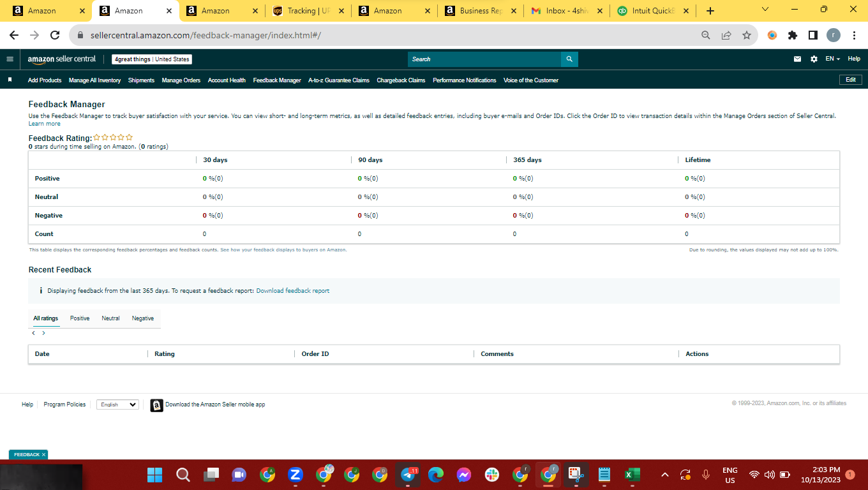Open Voice of the Customer
Image resolution: width=868 pixels, height=490 pixels.
(x=531, y=80)
